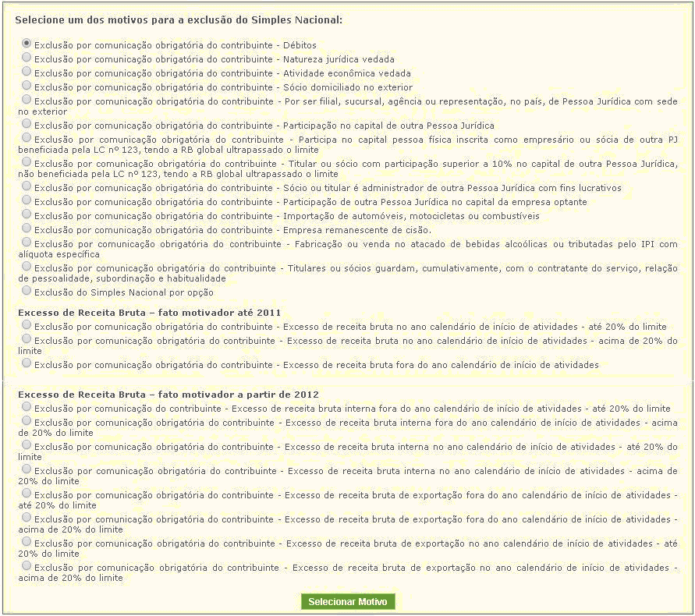Click heading 'Selecione um dos motivos para a exclusão'
The image size is (695, 616).
click(x=179, y=20)
